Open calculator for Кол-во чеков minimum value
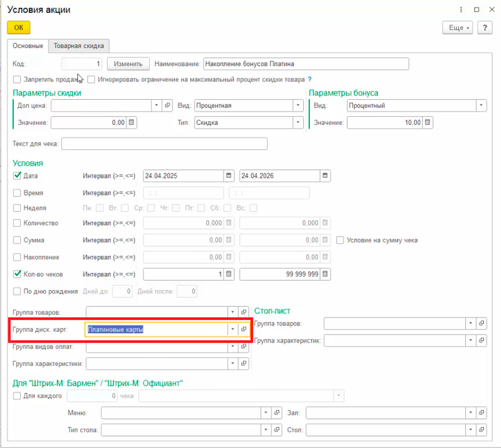The width and height of the screenshot is (501, 448). click(228, 274)
